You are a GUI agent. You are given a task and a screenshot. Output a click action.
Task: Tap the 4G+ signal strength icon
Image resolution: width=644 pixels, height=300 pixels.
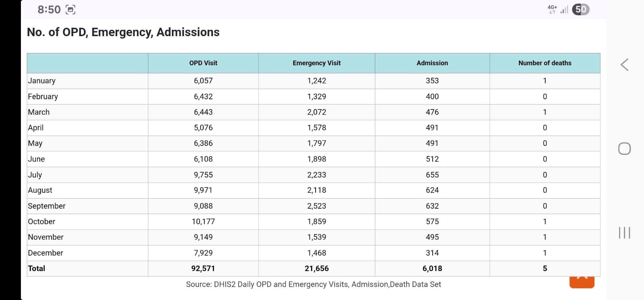coord(558,9)
